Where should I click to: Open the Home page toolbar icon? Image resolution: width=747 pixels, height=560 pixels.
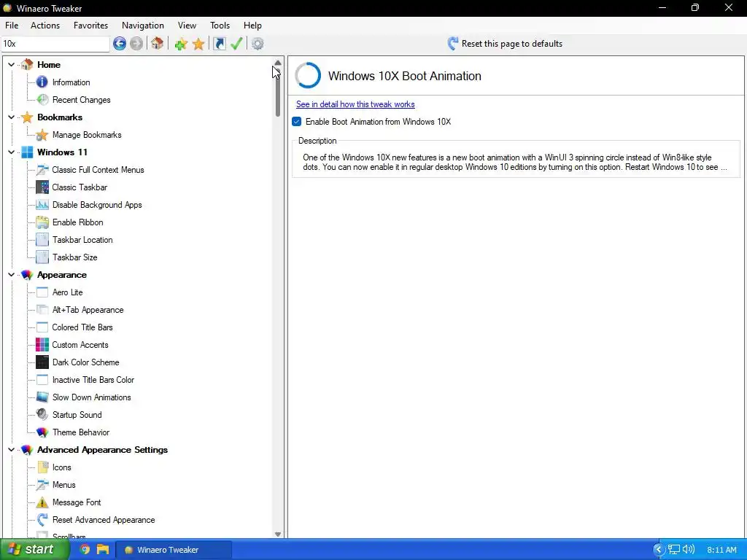(x=158, y=44)
